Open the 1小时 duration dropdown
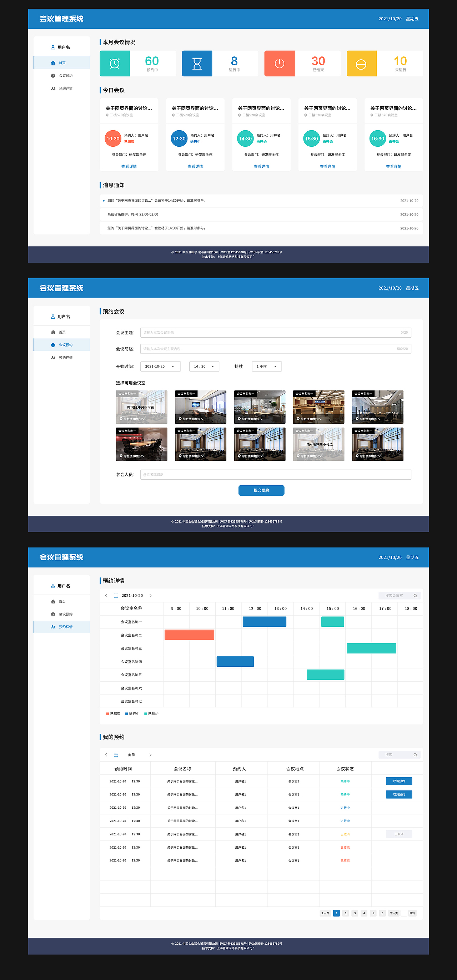This screenshot has height=980, width=457. [x=267, y=367]
